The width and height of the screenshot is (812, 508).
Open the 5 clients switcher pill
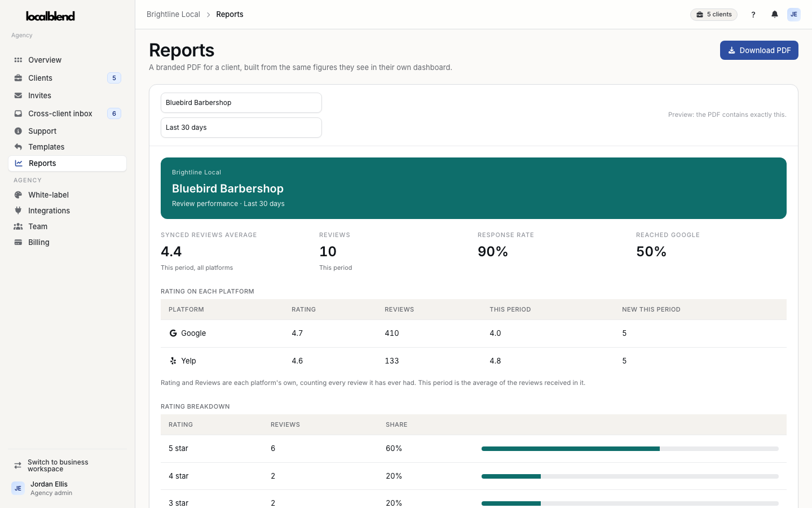click(714, 15)
